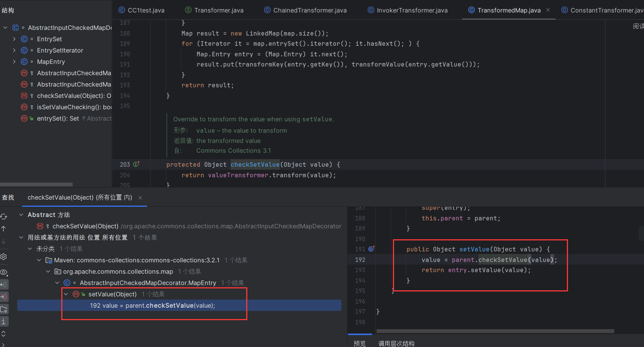Viewport: 644px width, 347px height.
Task: Click valueTransformer field at line 204
Action: pyautogui.click(x=238, y=175)
